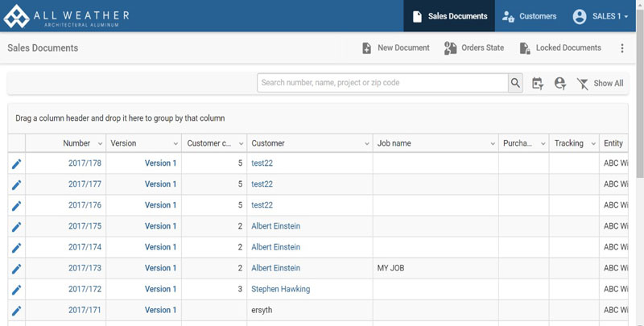Open the Orders State view

474,48
